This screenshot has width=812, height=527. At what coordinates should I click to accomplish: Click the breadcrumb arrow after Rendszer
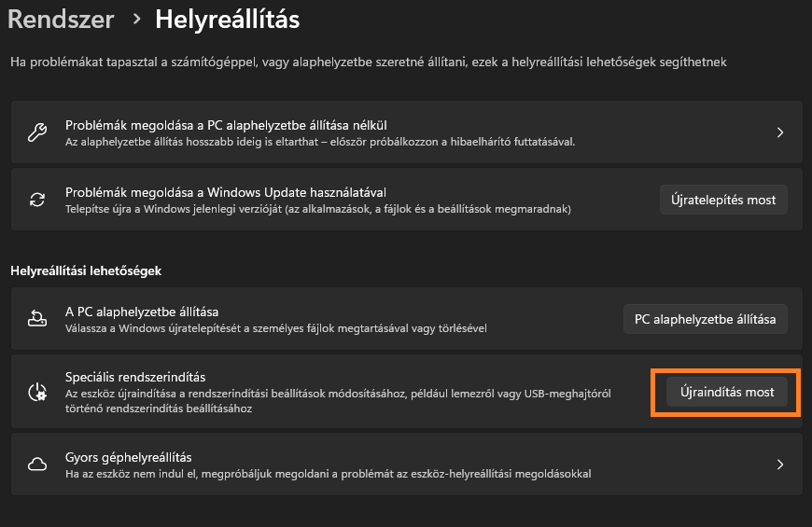pyautogui.click(x=136, y=19)
